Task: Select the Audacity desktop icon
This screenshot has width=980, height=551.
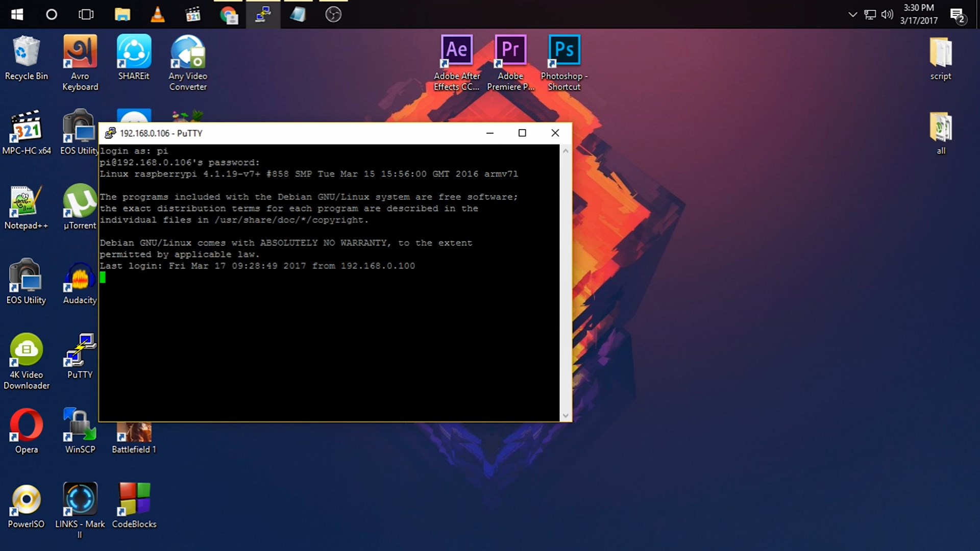Action: tap(80, 282)
